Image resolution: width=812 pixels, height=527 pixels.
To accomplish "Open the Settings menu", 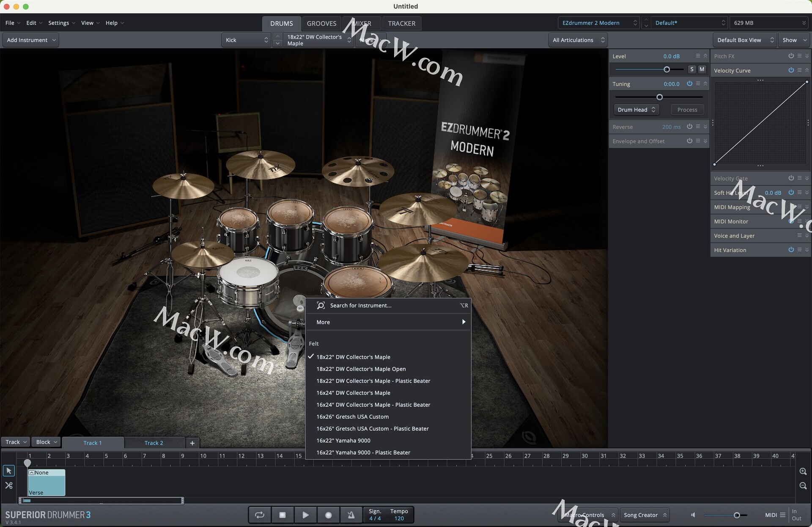I will 62,23.
